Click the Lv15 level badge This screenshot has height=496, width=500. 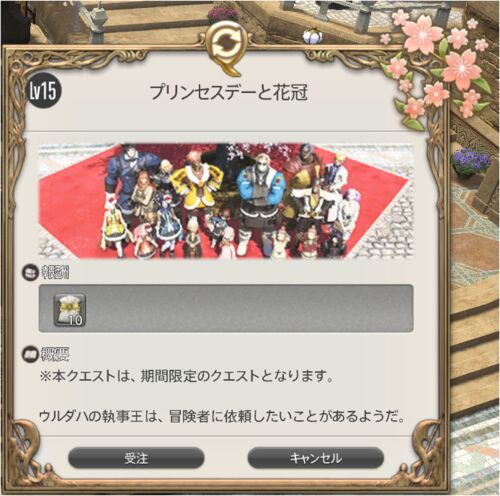coord(43,91)
